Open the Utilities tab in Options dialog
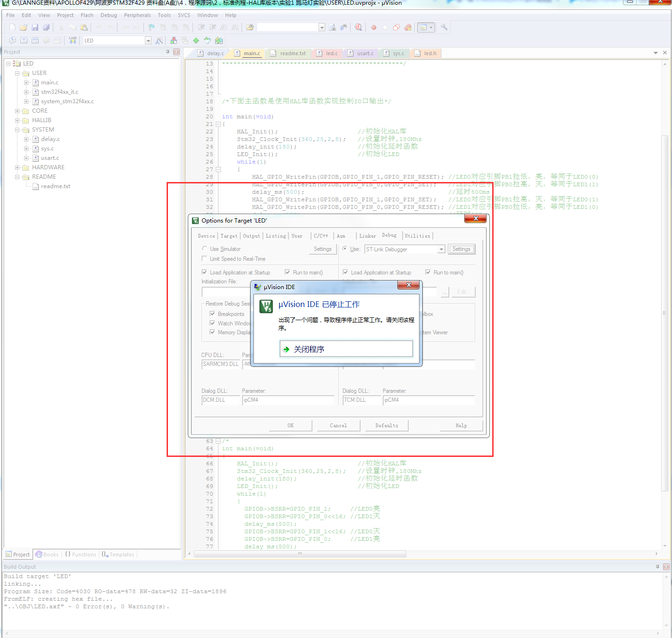The width and height of the screenshot is (672, 638). [418, 236]
